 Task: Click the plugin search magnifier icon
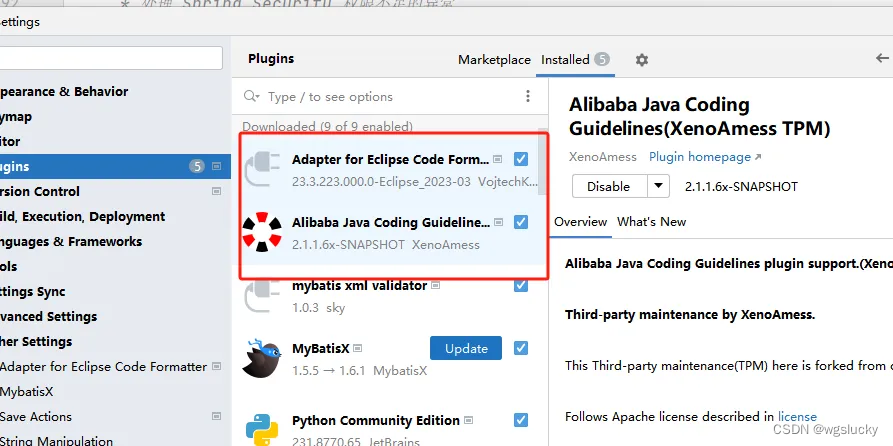[x=251, y=96]
